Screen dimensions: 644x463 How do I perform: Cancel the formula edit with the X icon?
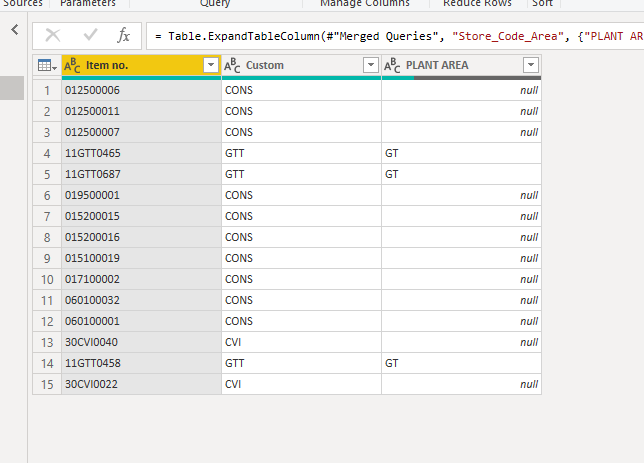coord(53,35)
